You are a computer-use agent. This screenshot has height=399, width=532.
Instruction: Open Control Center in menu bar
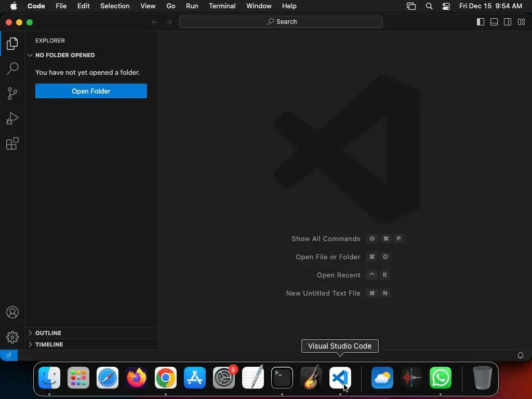click(x=446, y=6)
